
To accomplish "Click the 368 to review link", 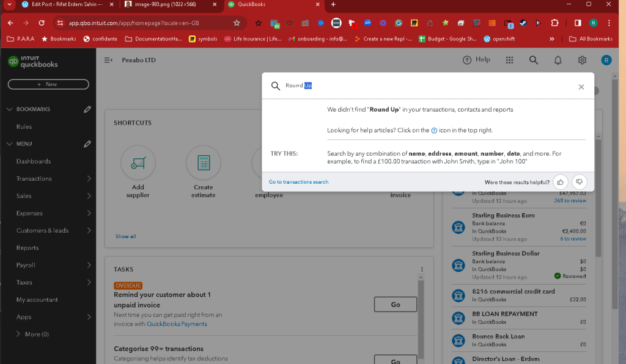I will tap(570, 201).
